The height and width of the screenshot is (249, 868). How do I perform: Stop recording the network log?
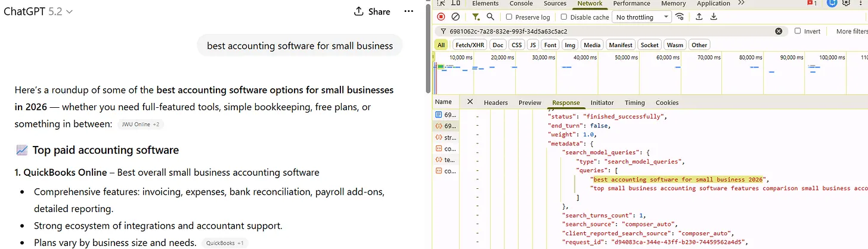(x=441, y=17)
